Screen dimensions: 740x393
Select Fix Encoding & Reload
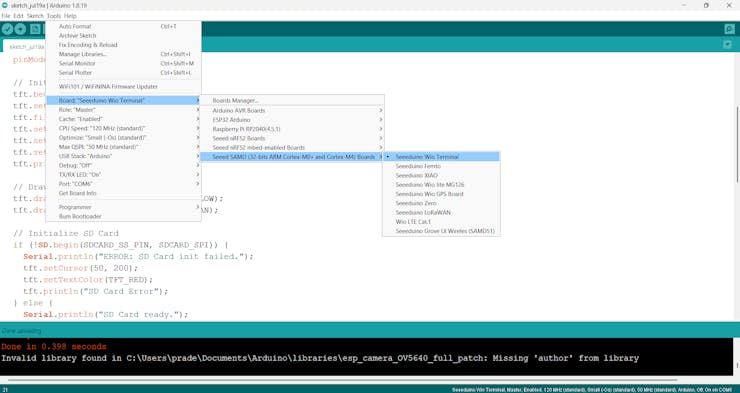point(123,45)
